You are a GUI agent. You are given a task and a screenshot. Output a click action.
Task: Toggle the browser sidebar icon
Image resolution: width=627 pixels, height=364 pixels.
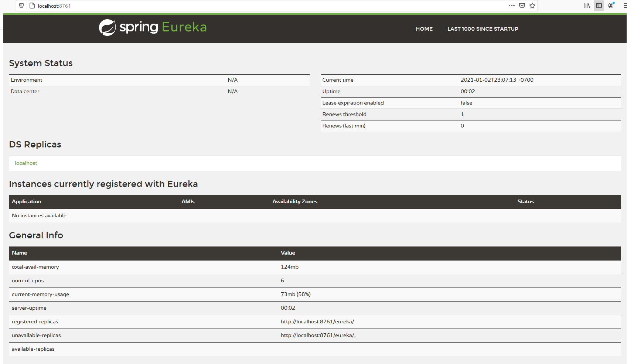599,6
